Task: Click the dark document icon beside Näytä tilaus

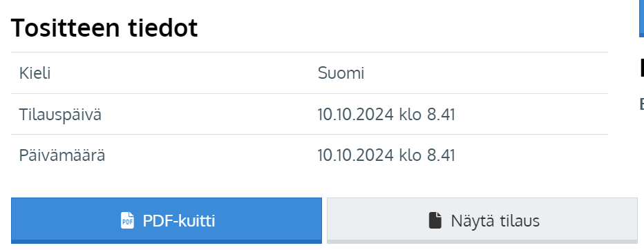Action: pos(435,220)
